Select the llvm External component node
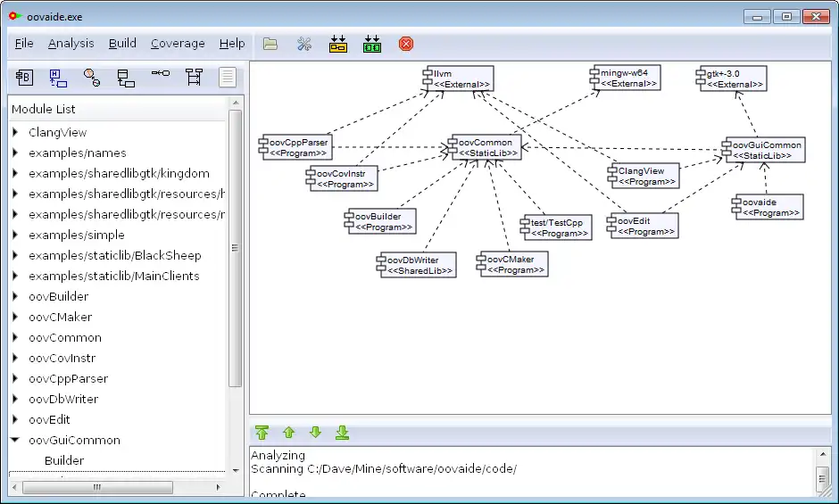 458,78
